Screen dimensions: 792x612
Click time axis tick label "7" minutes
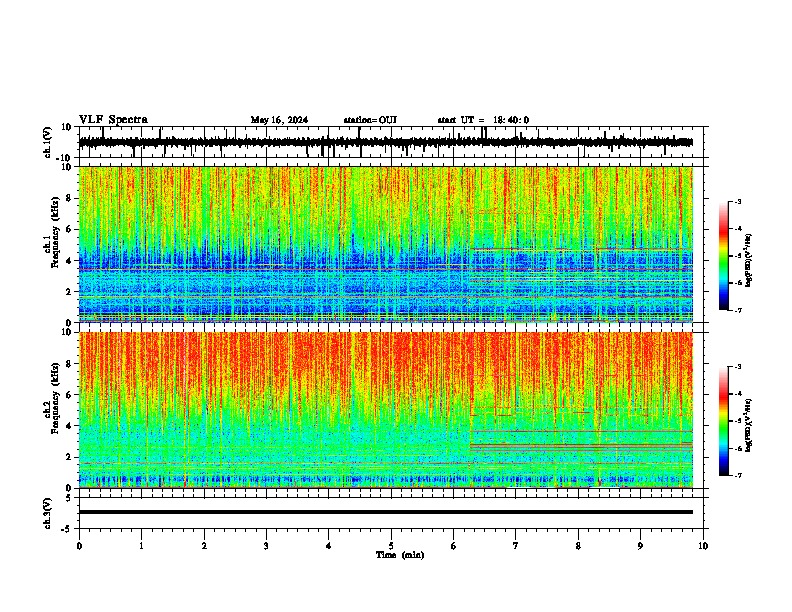[x=516, y=546]
